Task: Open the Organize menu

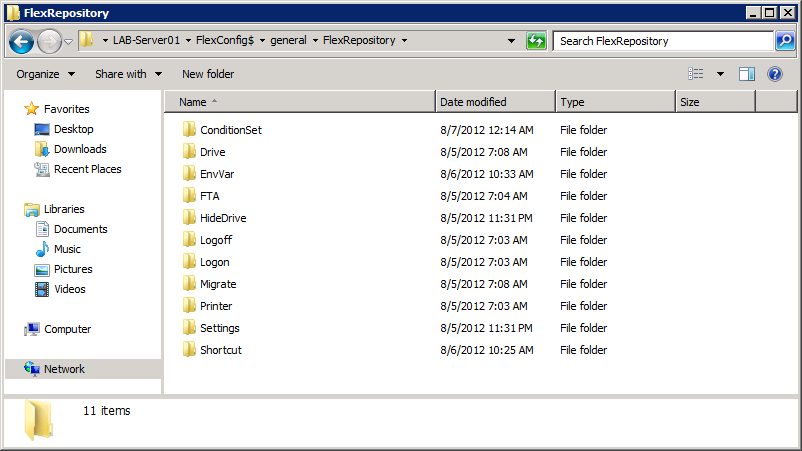Action: (x=46, y=74)
